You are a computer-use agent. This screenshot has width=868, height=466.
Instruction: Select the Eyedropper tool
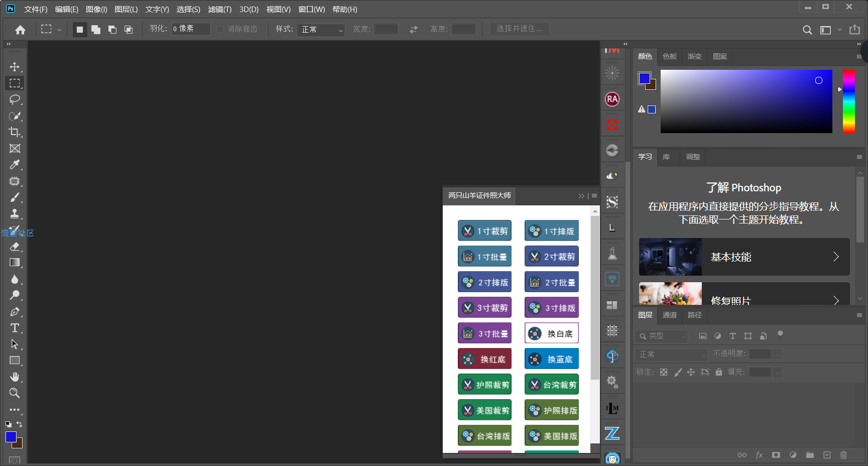point(15,165)
